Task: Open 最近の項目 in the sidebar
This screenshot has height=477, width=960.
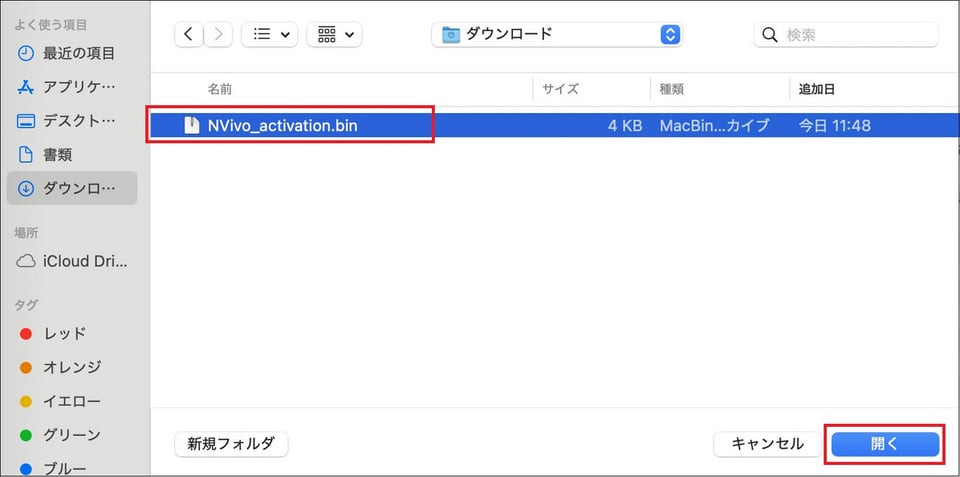Action: pyautogui.click(x=72, y=53)
